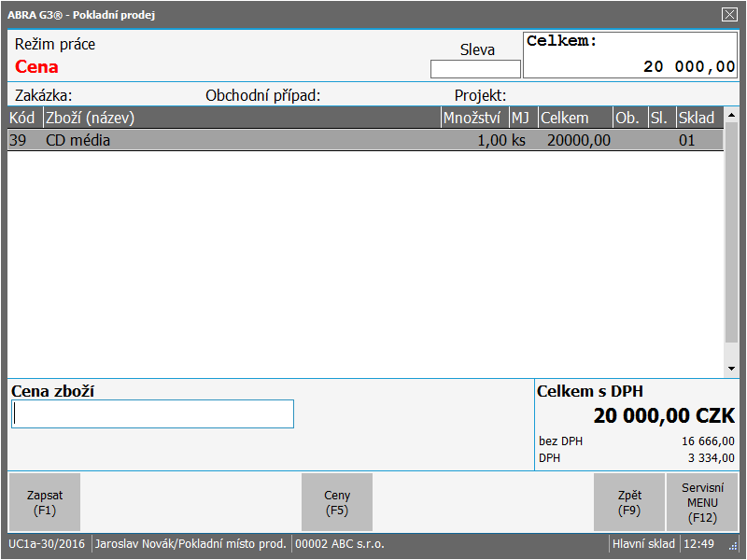This screenshot has width=747, height=560.
Task: Click the Množství column header
Action: [474, 118]
